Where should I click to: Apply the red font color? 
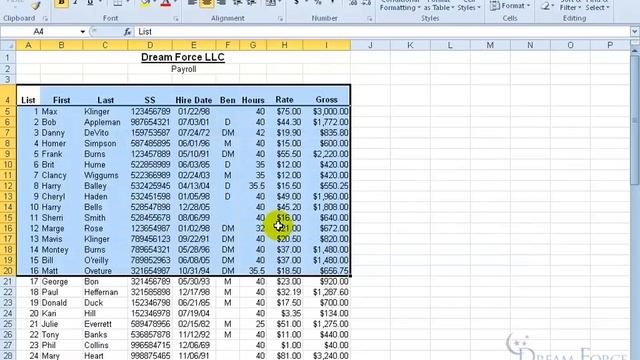[165, 3]
